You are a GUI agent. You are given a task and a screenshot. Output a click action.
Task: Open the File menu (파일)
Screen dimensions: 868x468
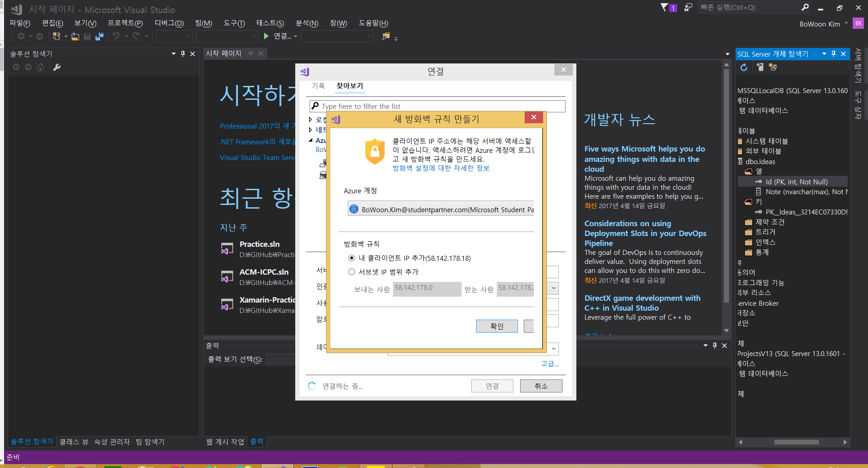(20, 23)
